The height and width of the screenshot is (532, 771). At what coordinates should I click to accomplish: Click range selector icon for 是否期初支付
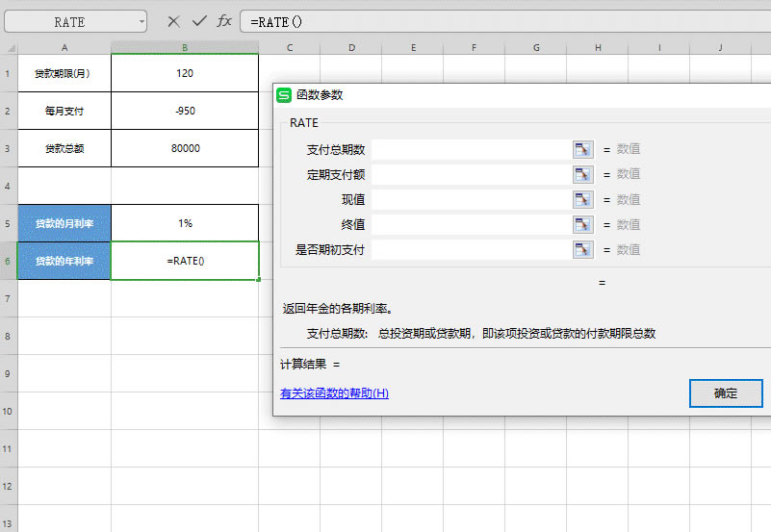point(582,249)
